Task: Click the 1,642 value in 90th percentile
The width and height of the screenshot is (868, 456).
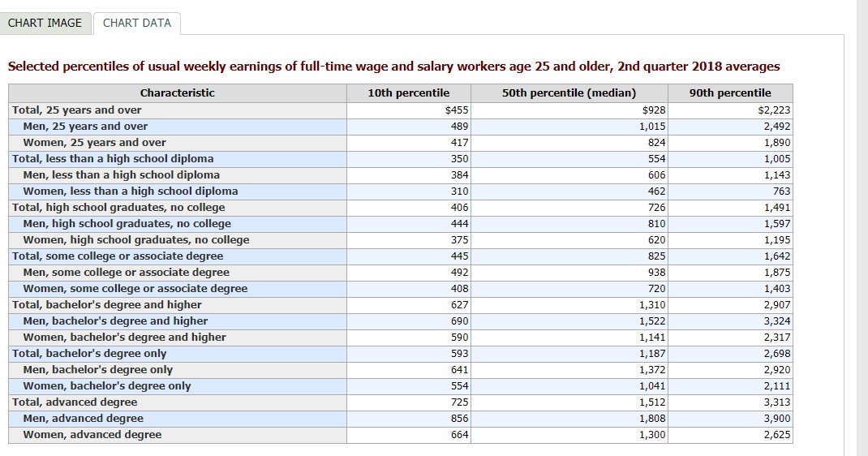Action: (x=777, y=256)
